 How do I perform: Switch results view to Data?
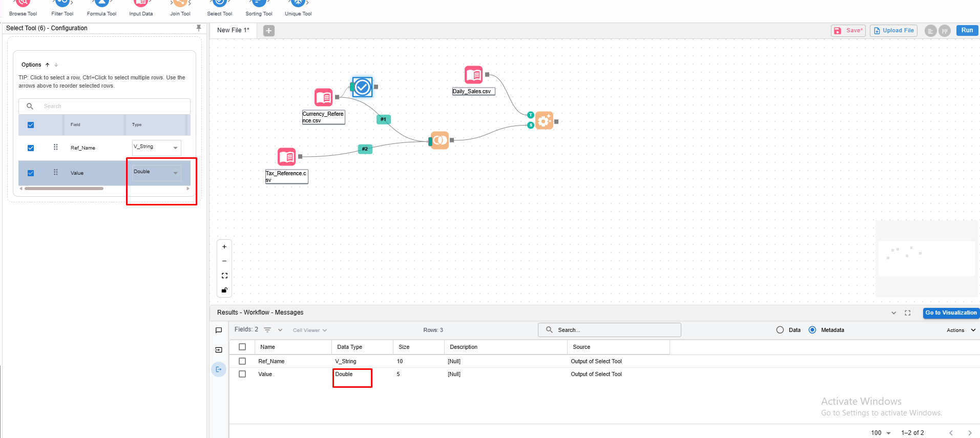tap(780, 330)
